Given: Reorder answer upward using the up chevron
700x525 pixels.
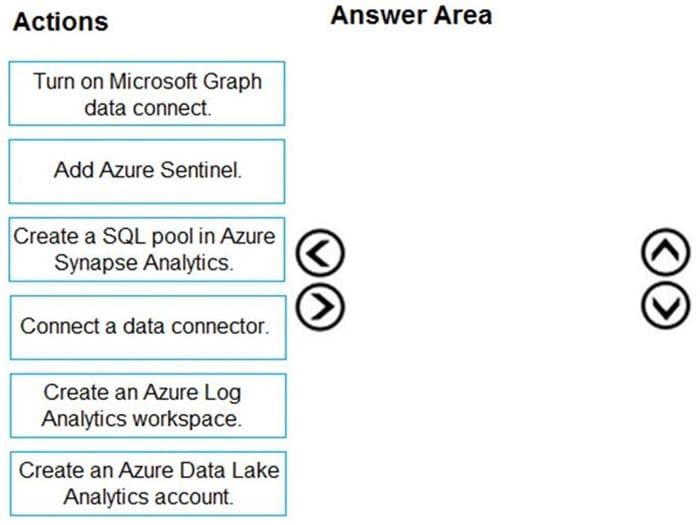Looking at the screenshot, I should point(666,252).
